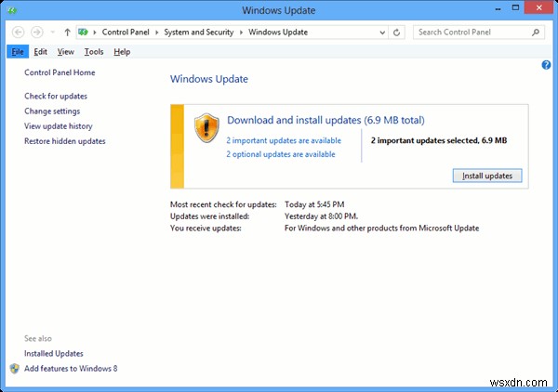Open Change settings link
Screen dimensions: 558x392
52,111
